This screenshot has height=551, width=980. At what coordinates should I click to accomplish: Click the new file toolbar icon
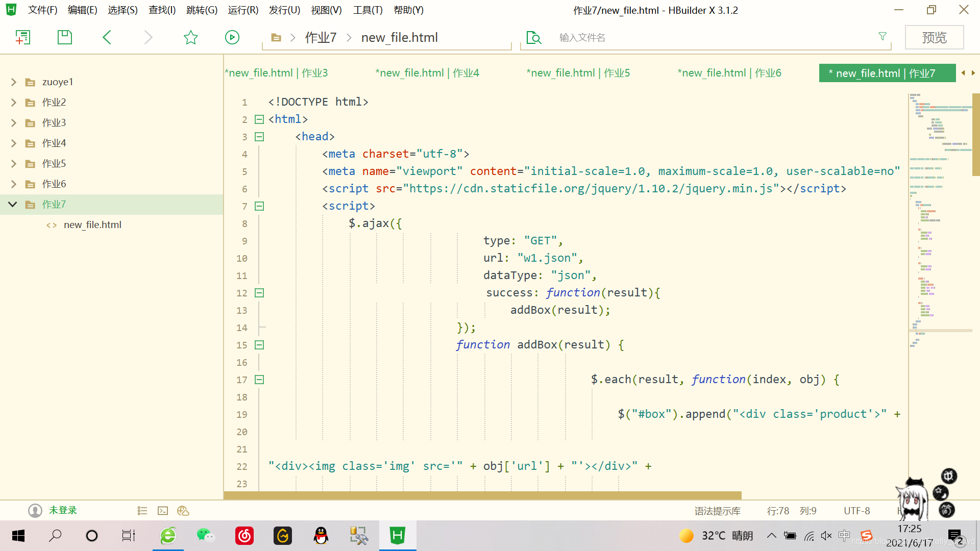23,37
